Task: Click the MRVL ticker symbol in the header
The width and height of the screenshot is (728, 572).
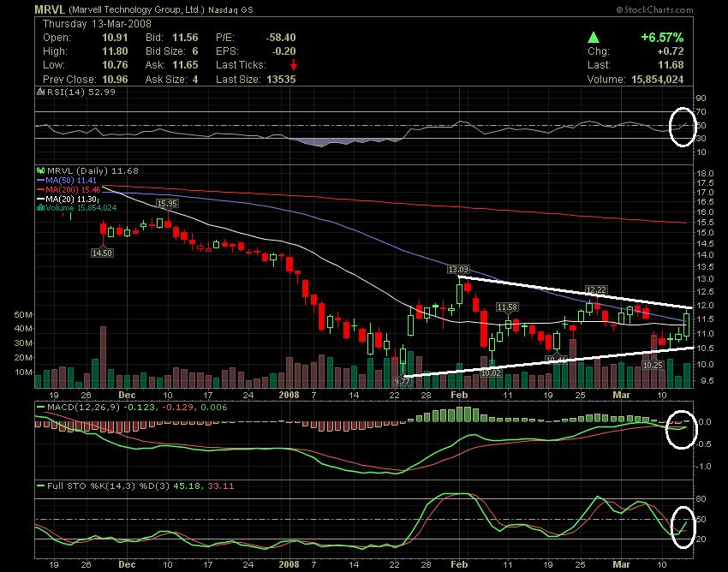Action: pos(51,9)
